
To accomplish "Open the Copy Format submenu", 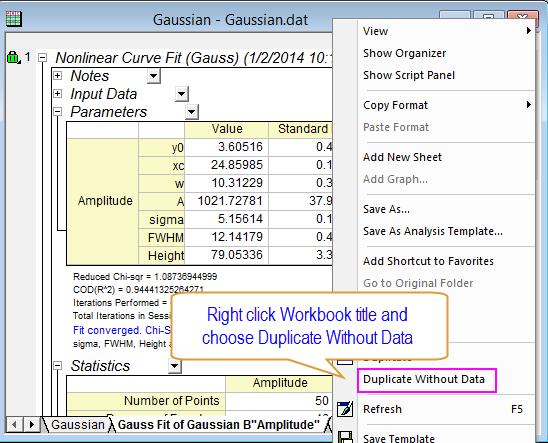I will 446,105.
